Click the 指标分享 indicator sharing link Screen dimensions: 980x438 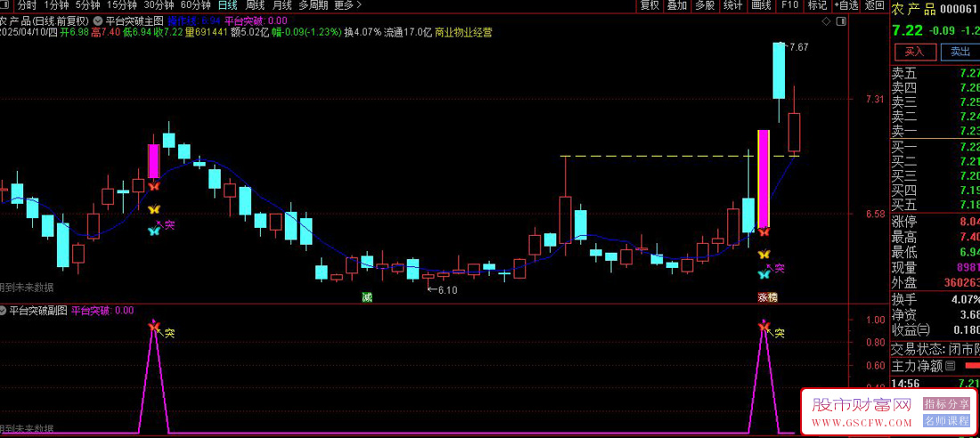(x=946, y=403)
